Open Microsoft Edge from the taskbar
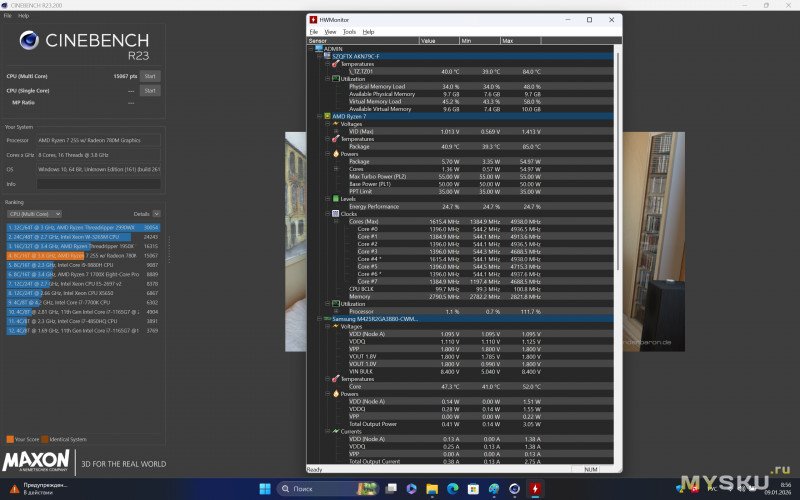 click(451, 488)
